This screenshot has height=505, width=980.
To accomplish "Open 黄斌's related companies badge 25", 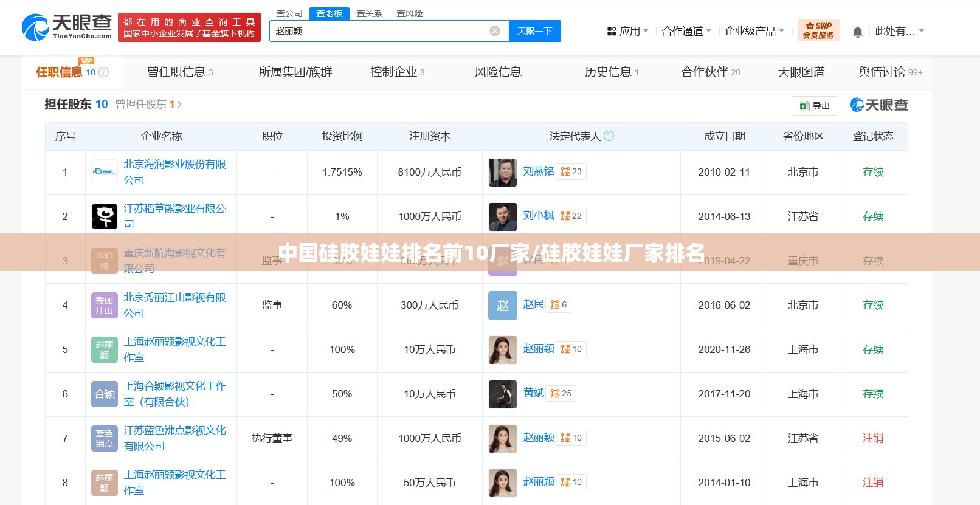I will click(561, 393).
